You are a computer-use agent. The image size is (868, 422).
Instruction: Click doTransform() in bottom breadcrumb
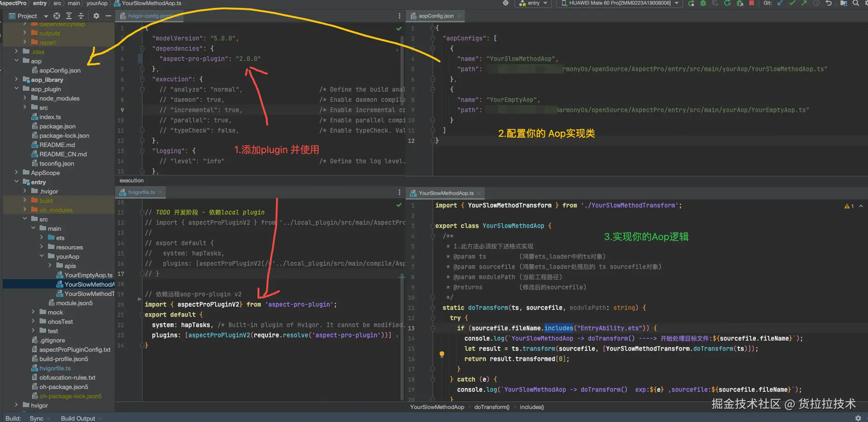click(x=491, y=407)
